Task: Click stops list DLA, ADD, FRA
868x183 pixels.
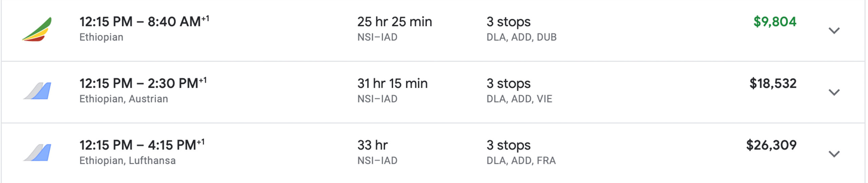Action: pyautogui.click(x=521, y=161)
